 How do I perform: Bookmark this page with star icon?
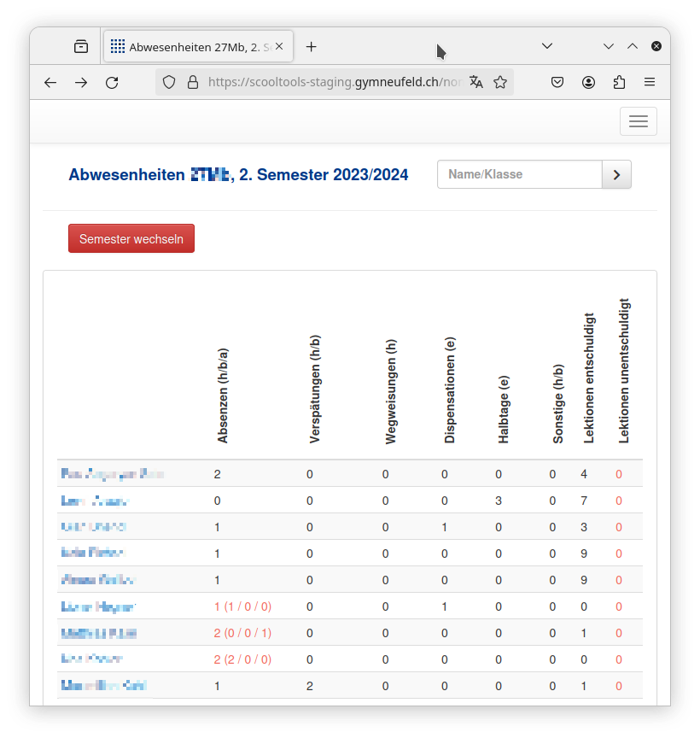coord(500,83)
